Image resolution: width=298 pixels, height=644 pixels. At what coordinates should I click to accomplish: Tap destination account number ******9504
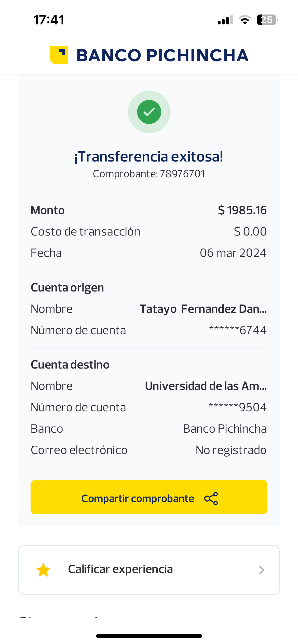[x=237, y=407]
